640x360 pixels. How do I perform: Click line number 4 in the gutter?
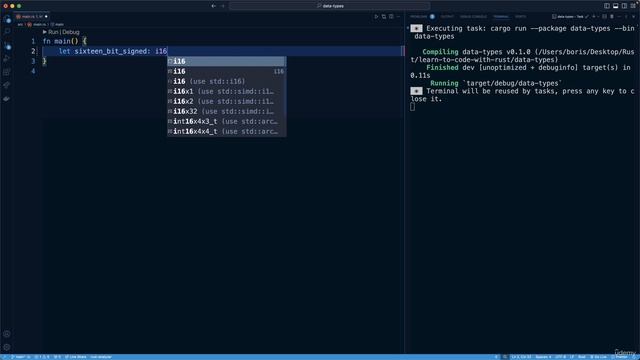(33, 71)
